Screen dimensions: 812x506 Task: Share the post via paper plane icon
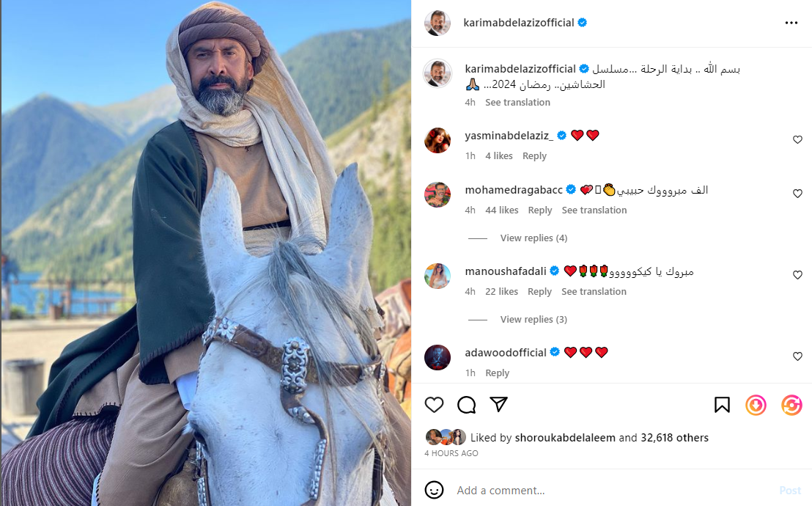coord(498,405)
